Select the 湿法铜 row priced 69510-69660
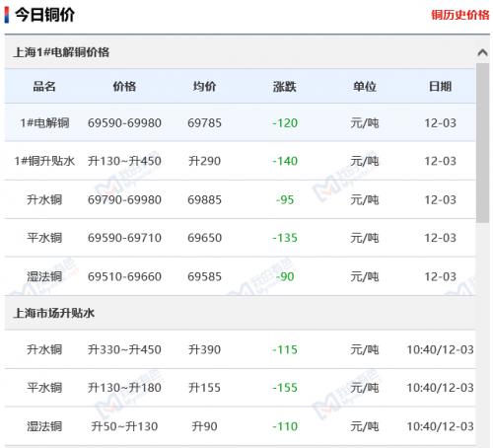 [x=240, y=276]
